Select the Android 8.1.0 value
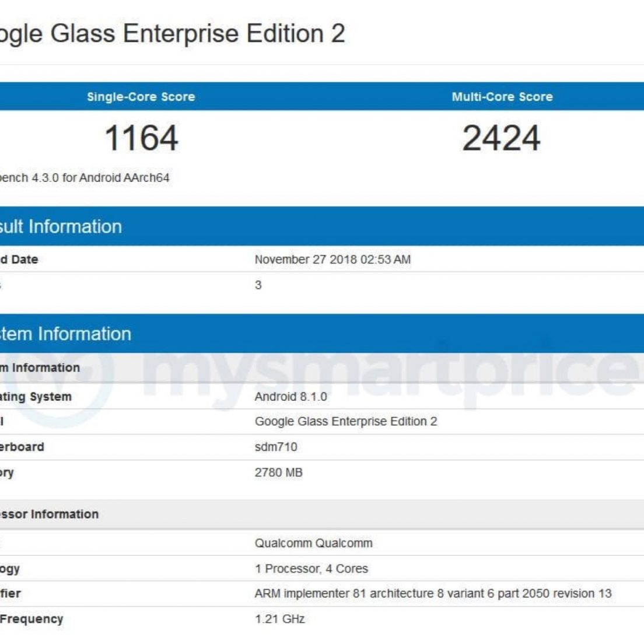The width and height of the screenshot is (644, 644). pos(290,397)
